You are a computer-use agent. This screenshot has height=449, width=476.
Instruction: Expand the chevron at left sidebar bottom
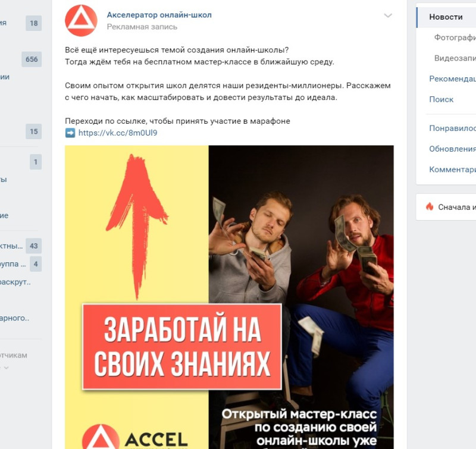point(6,368)
